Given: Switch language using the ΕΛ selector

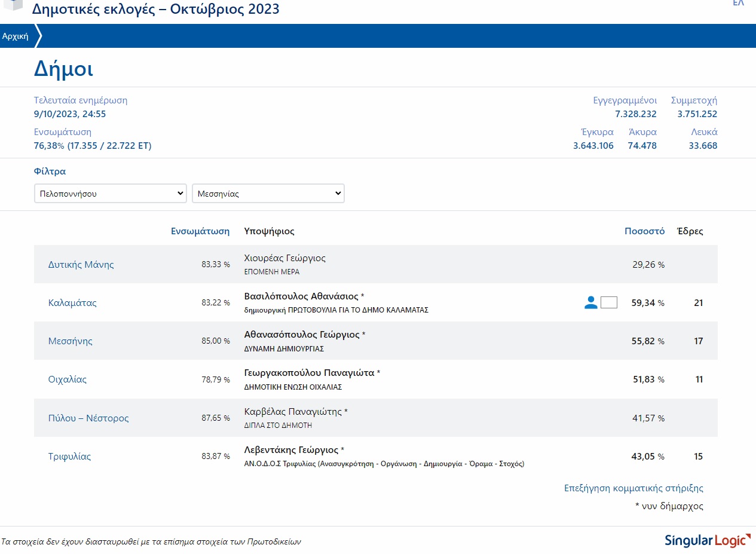Looking at the screenshot, I should tap(738, 4).
